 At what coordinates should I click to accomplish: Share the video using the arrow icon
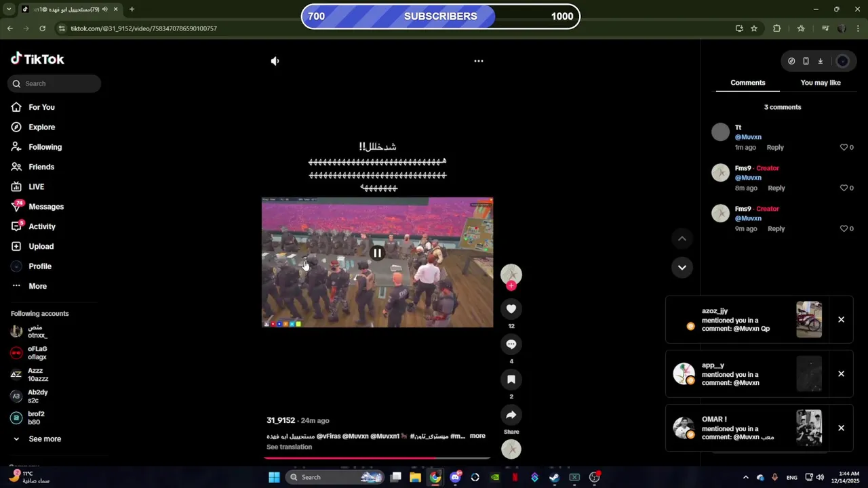(511, 415)
